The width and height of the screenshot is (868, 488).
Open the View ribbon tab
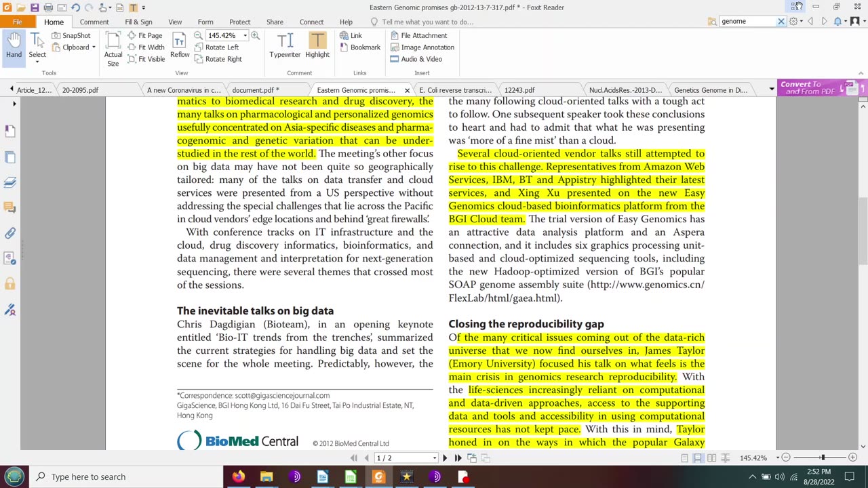pos(175,22)
